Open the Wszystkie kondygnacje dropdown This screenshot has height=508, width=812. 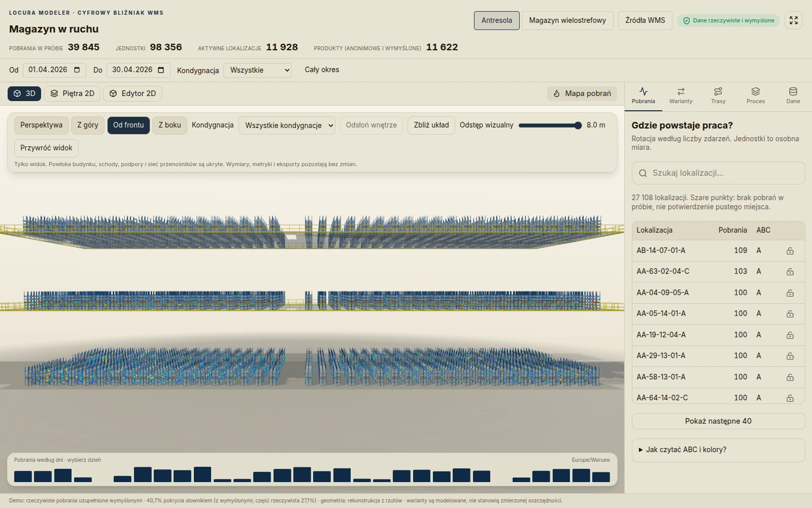tap(287, 125)
